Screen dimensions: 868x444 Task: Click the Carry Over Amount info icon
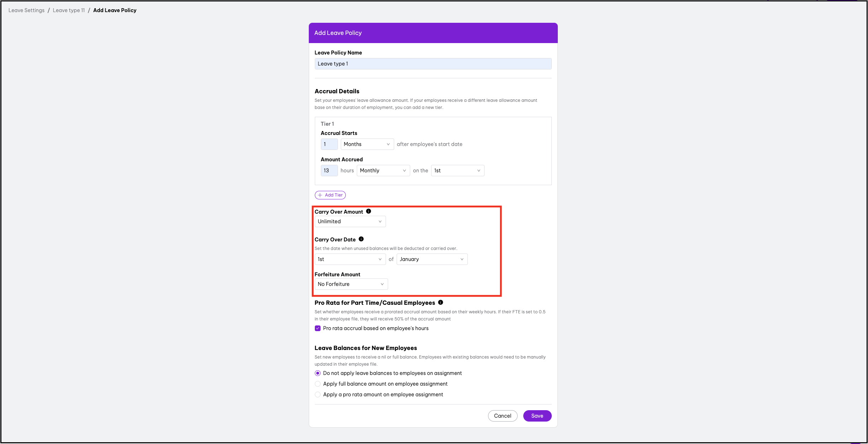pyautogui.click(x=369, y=211)
